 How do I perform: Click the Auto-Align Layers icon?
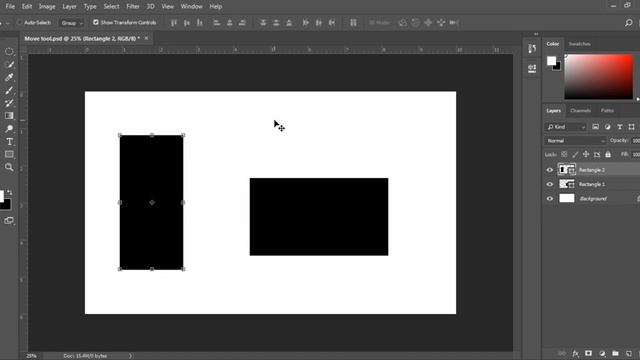(x=353, y=23)
